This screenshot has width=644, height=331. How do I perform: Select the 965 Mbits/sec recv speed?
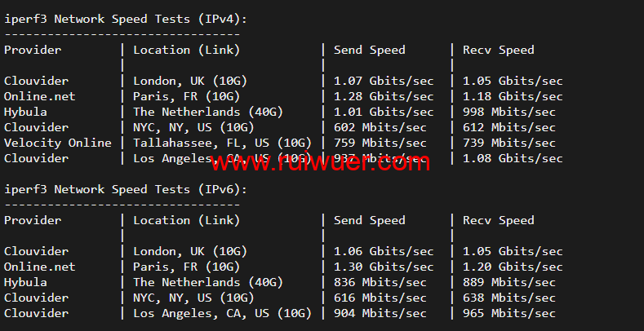509,313
